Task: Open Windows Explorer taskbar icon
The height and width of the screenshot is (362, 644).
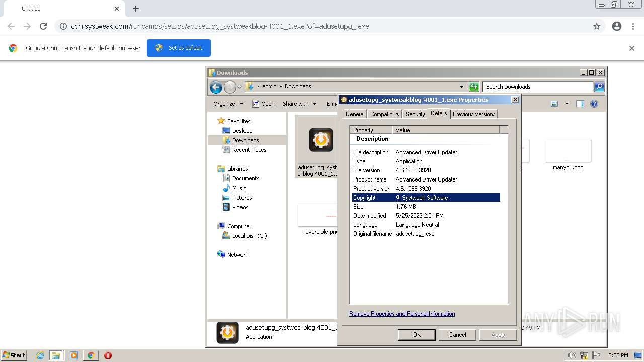Action: (x=56, y=355)
